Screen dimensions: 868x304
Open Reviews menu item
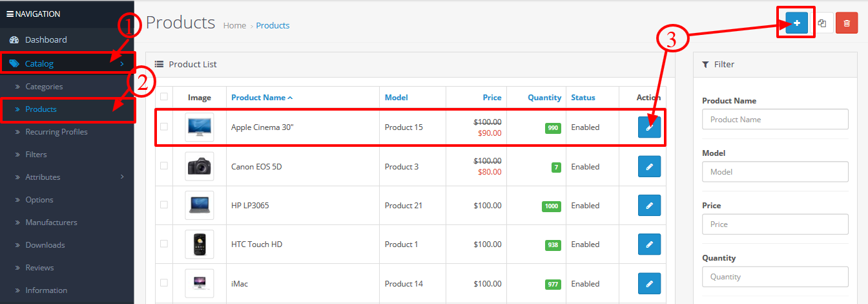[39, 268]
